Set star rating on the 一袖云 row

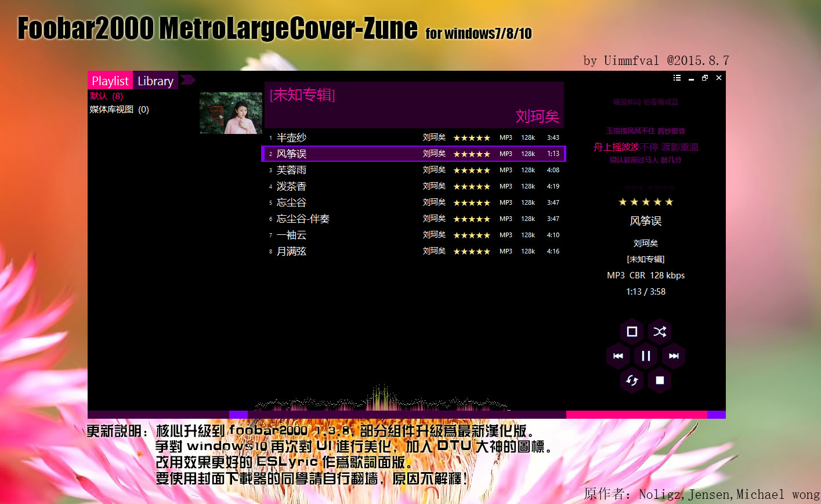[472, 235]
